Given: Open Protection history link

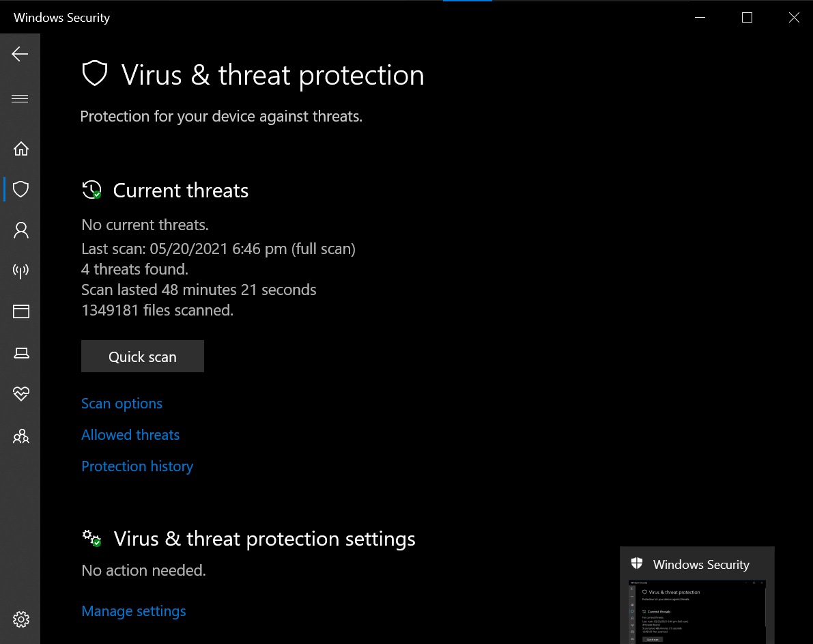Looking at the screenshot, I should [137, 466].
